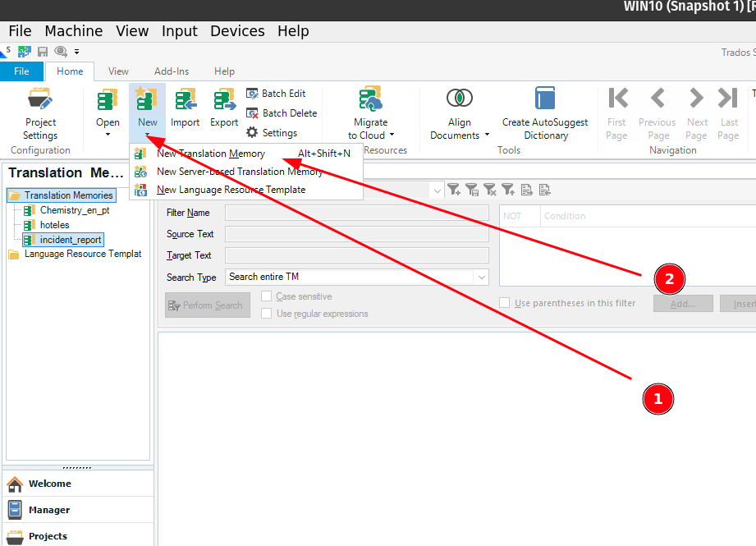Click Create AutoSuggest Dictionary icon

pyautogui.click(x=545, y=99)
